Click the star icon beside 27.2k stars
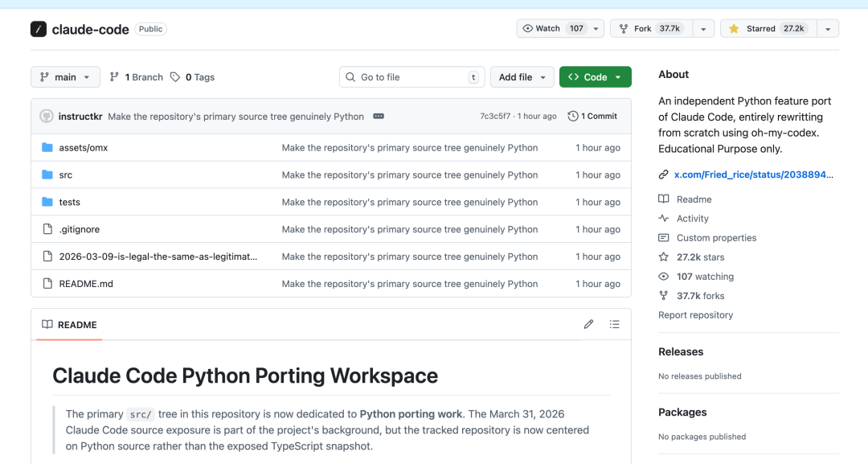868x464 pixels. point(663,257)
